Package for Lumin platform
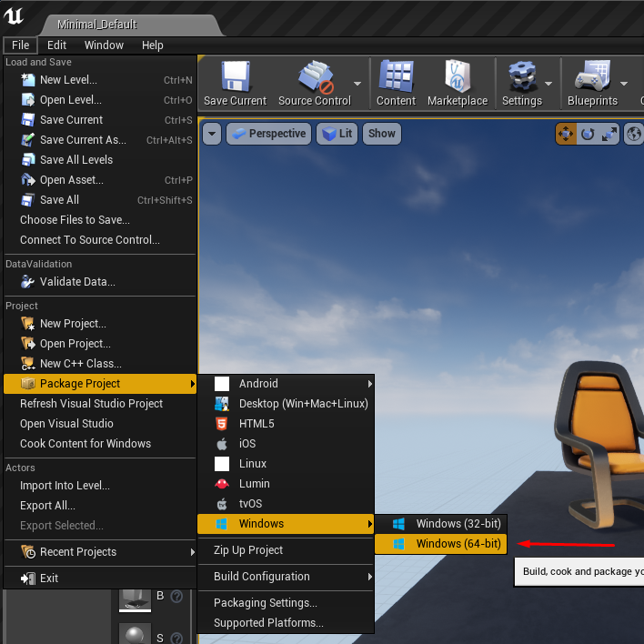This screenshot has height=644, width=644. pos(286,483)
